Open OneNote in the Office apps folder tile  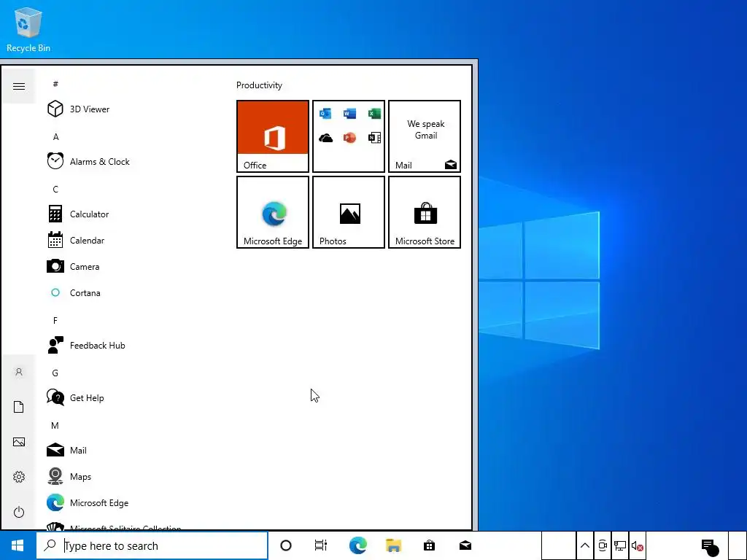(x=374, y=138)
